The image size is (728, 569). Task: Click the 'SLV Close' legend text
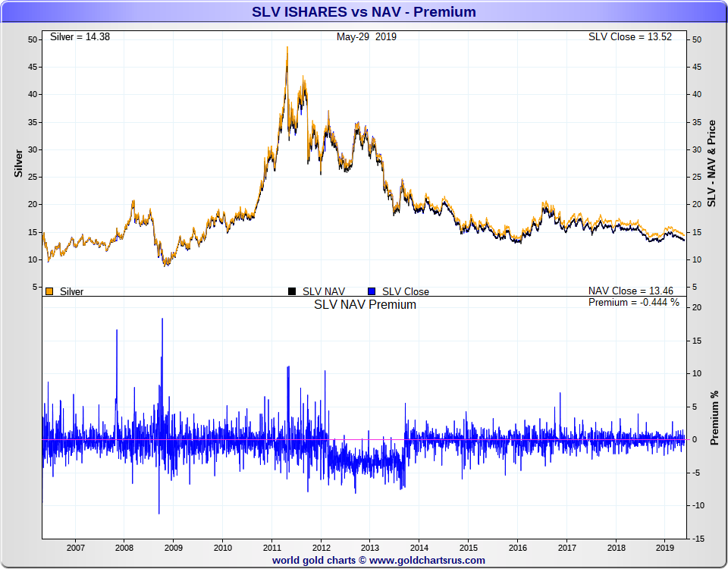tap(405, 291)
